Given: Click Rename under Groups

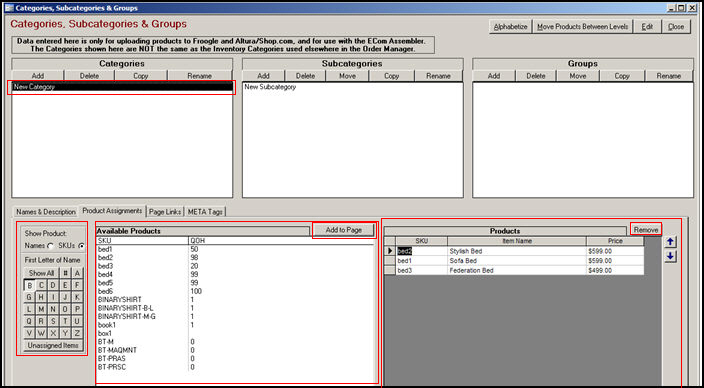Looking at the screenshot, I should pyautogui.click(x=669, y=76).
